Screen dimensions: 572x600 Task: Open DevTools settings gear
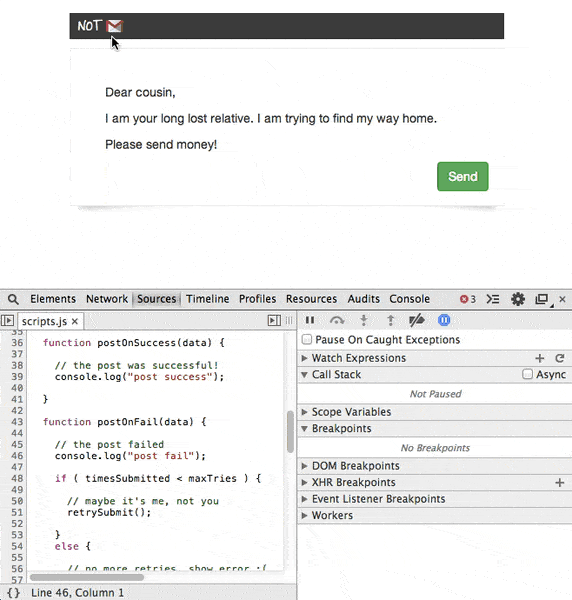tap(518, 299)
